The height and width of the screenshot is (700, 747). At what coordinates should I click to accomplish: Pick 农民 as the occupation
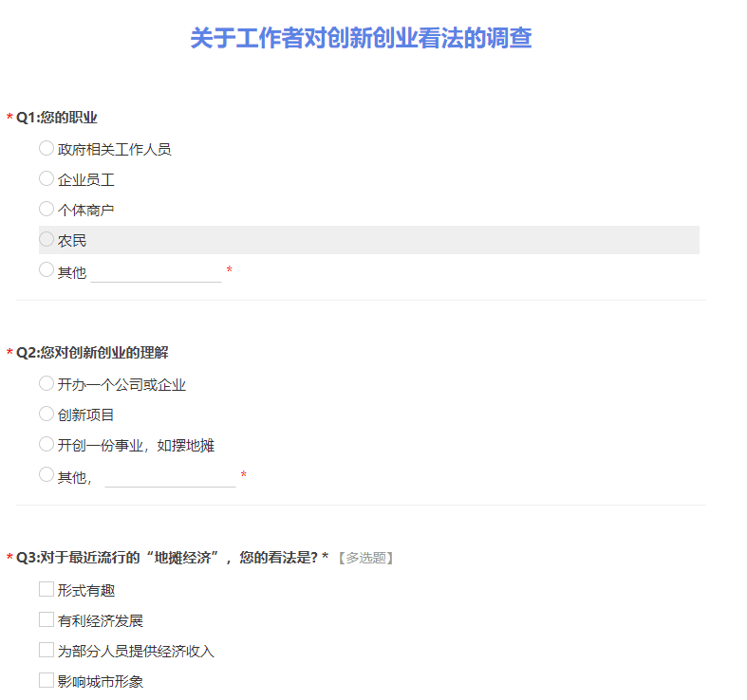pyautogui.click(x=47, y=239)
